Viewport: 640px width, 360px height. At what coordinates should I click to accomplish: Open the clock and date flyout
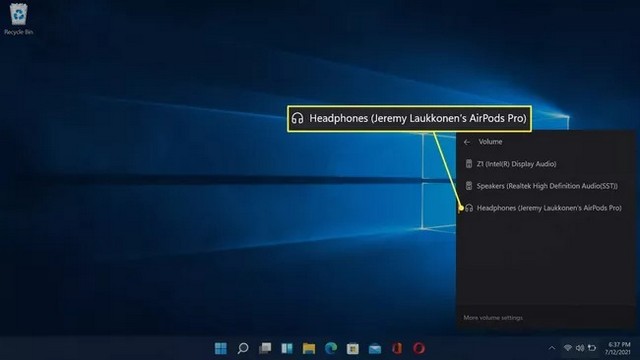point(618,348)
